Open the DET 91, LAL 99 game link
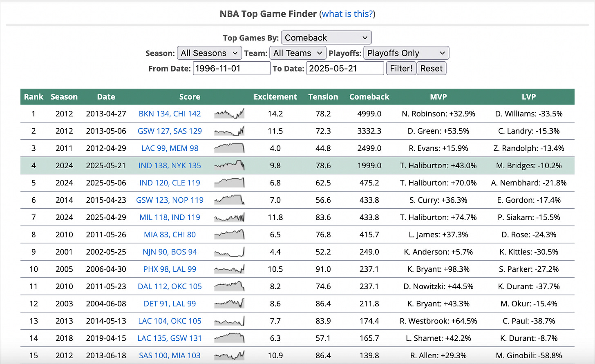 coord(170,304)
